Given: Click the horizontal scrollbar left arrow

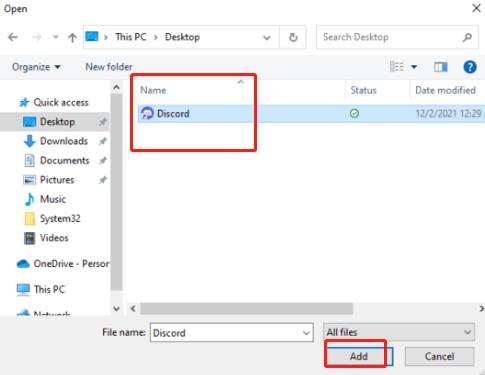Looking at the screenshot, I should pyautogui.click(x=133, y=309).
